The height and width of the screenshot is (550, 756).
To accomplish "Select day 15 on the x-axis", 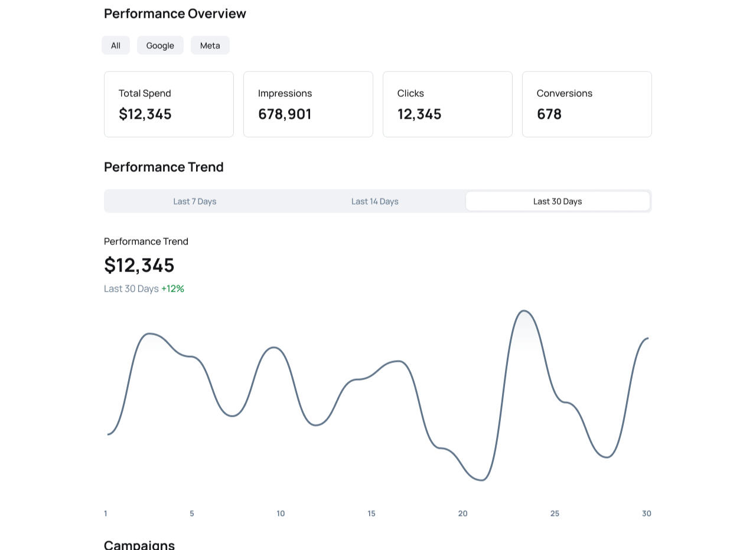I will pos(372,513).
